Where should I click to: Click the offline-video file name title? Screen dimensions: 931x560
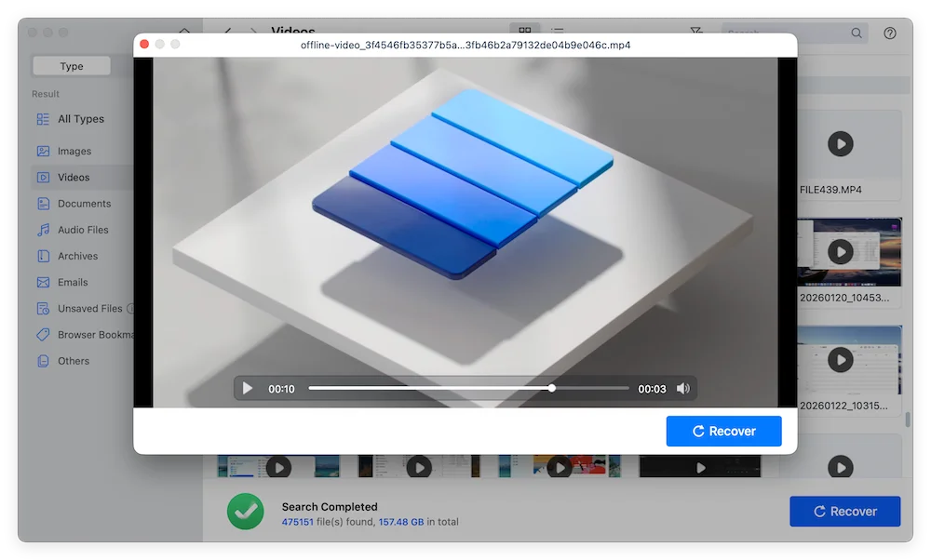tap(465, 45)
